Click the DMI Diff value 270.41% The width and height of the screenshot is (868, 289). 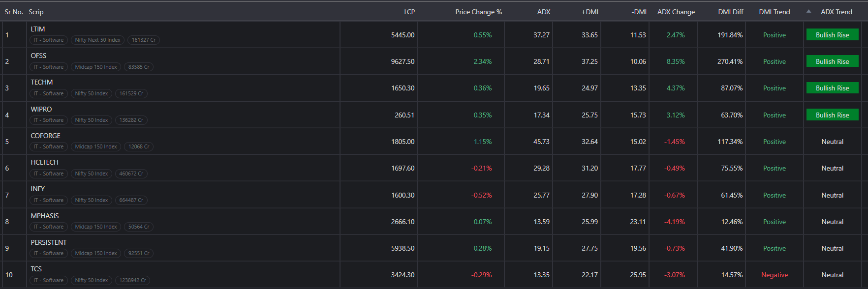pos(730,61)
